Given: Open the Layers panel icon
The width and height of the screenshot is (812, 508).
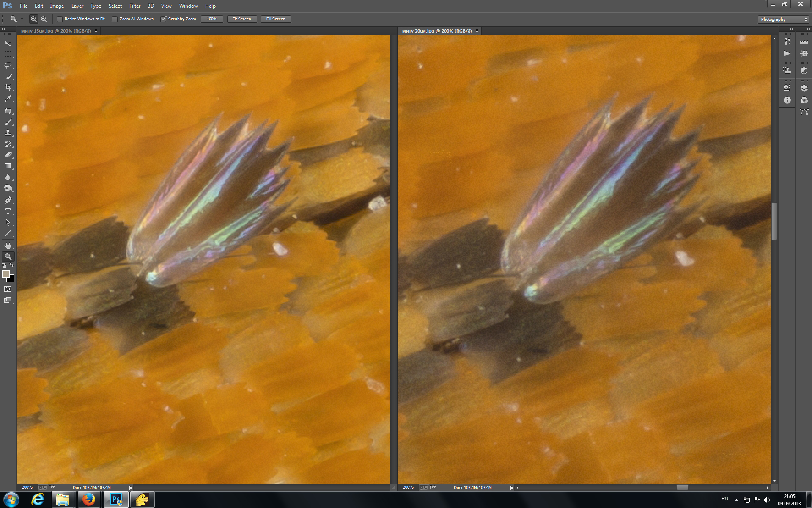Looking at the screenshot, I should click(804, 88).
